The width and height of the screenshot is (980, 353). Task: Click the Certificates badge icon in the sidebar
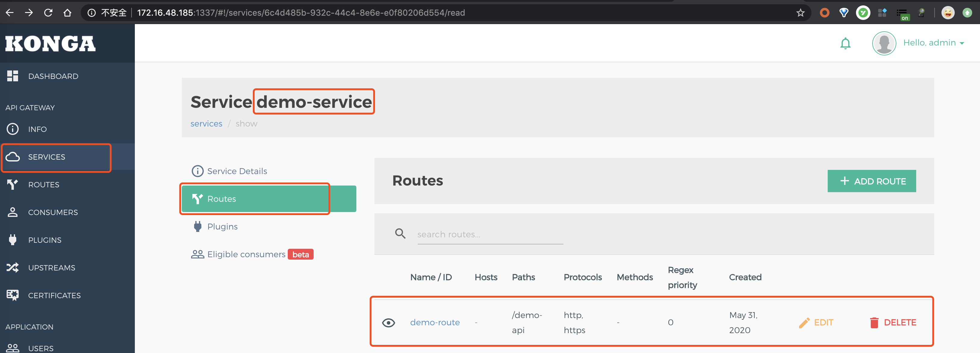(x=13, y=295)
